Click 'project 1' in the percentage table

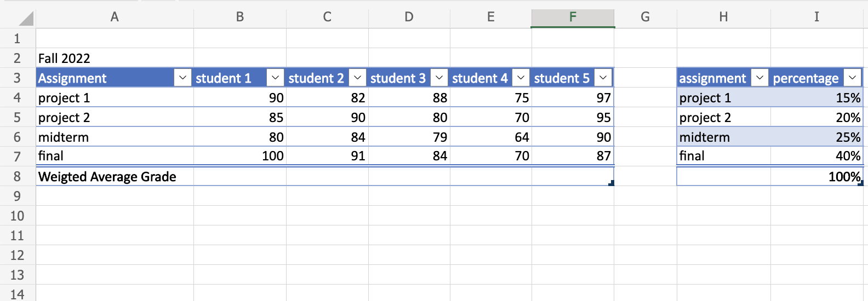(x=724, y=97)
